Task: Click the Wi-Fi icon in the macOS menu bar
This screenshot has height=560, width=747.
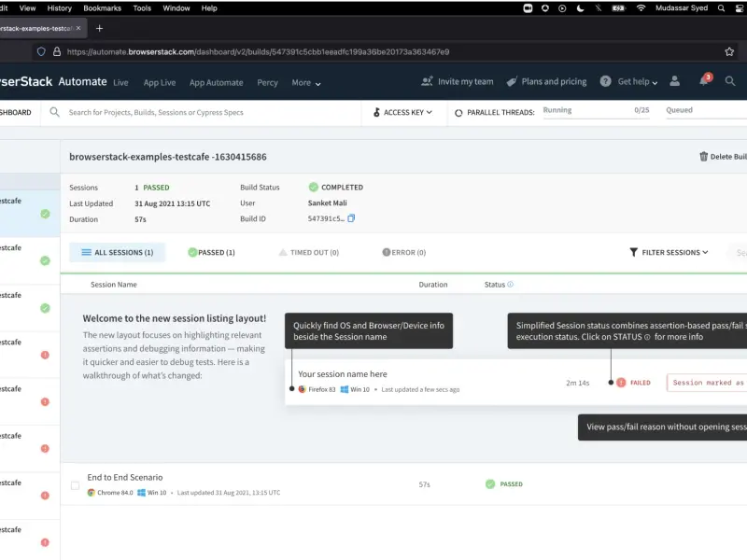Action: tap(641, 8)
